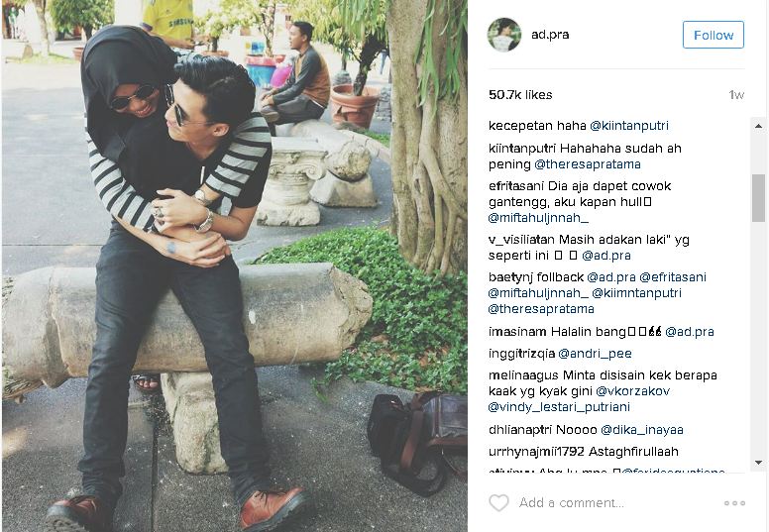
Task: Click the ad.pra profile avatar
Action: tap(504, 35)
